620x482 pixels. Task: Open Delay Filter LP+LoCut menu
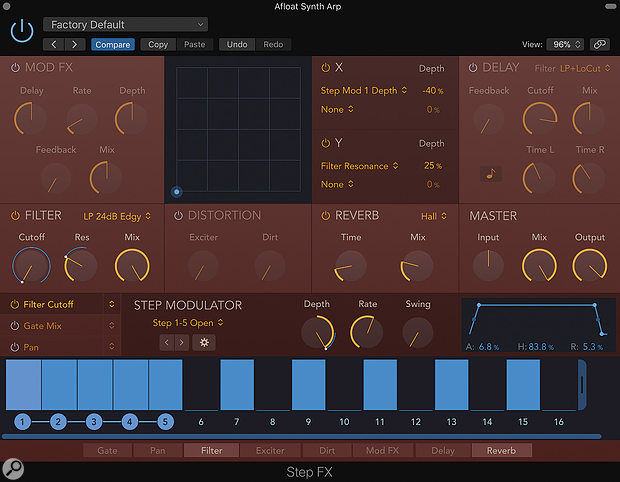(x=585, y=68)
